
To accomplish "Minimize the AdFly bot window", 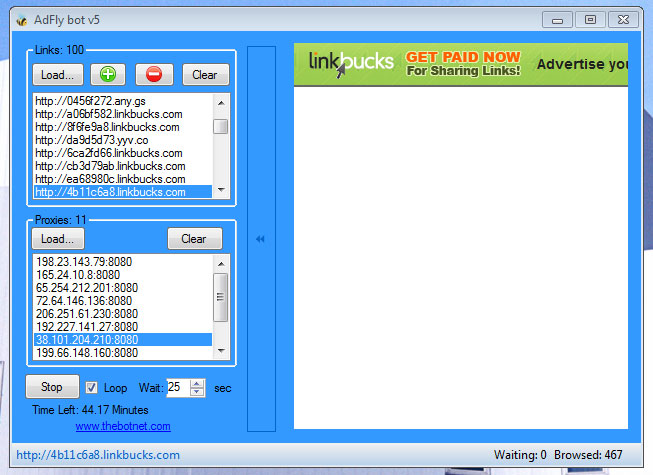I will coord(558,20).
